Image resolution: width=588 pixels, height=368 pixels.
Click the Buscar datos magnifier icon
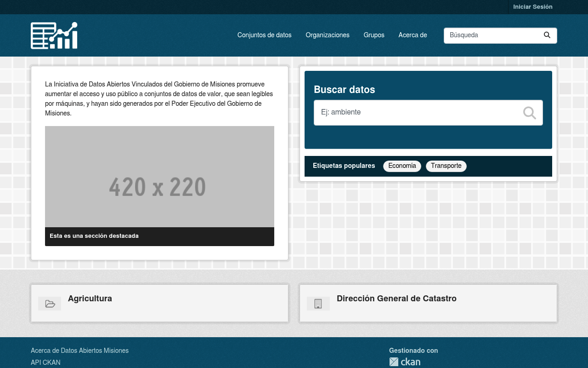pyautogui.click(x=530, y=113)
